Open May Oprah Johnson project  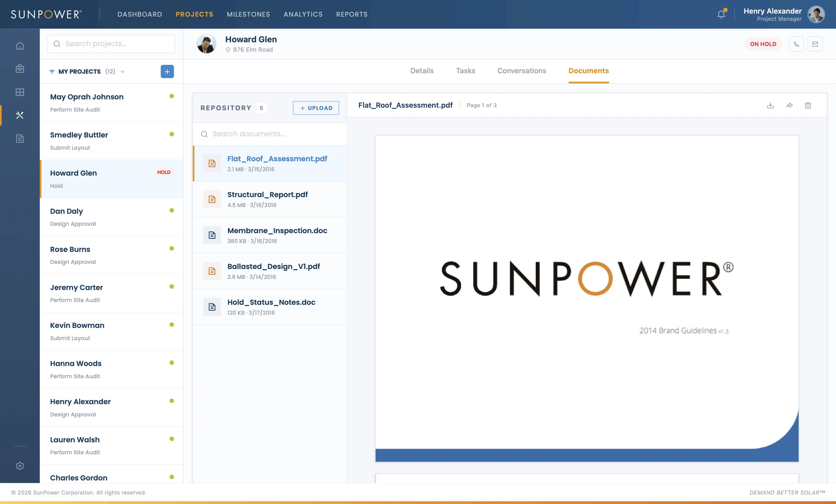pyautogui.click(x=111, y=103)
